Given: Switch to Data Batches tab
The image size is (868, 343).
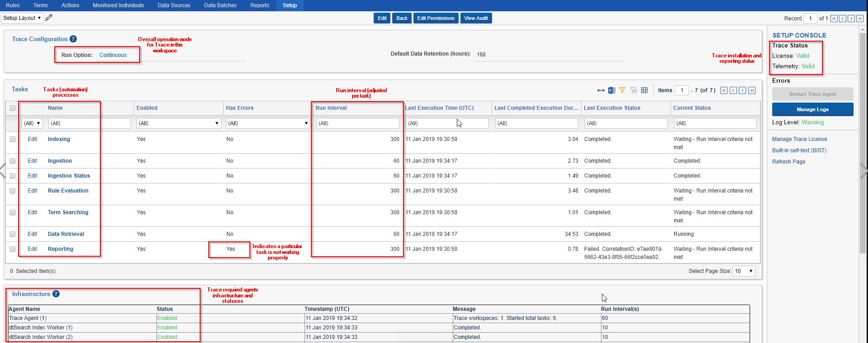Looking at the screenshot, I should [x=221, y=5].
